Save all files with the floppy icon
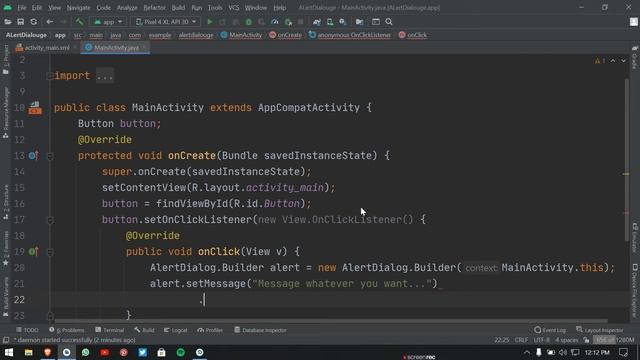The height and width of the screenshot is (360, 640). [20, 22]
